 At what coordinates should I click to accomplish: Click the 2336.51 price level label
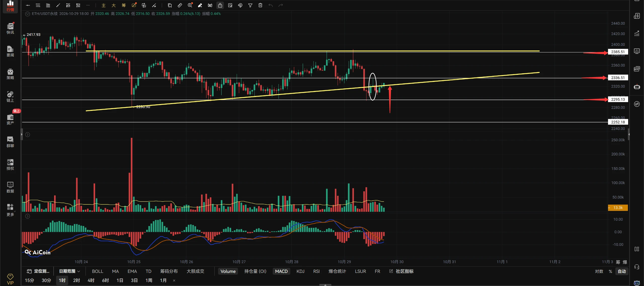click(618, 78)
